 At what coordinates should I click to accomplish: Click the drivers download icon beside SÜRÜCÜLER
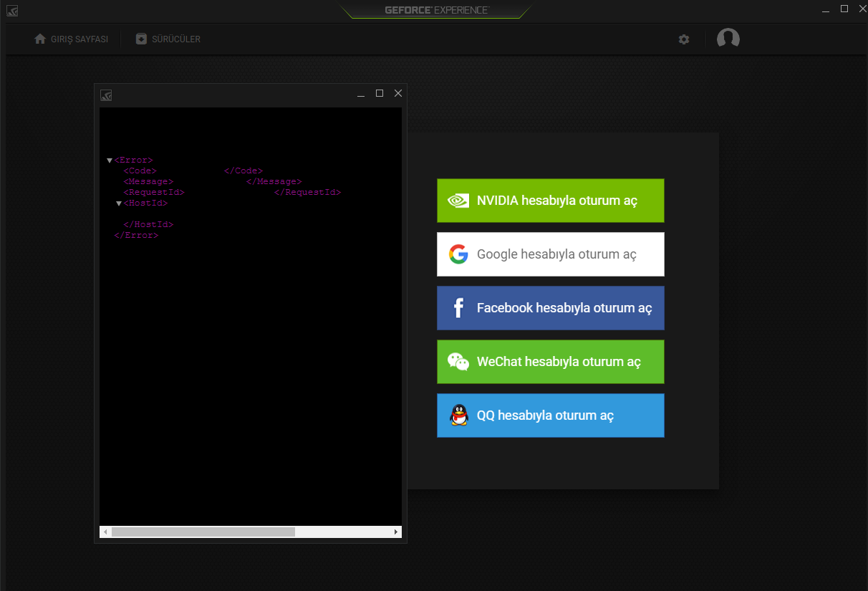coord(141,39)
